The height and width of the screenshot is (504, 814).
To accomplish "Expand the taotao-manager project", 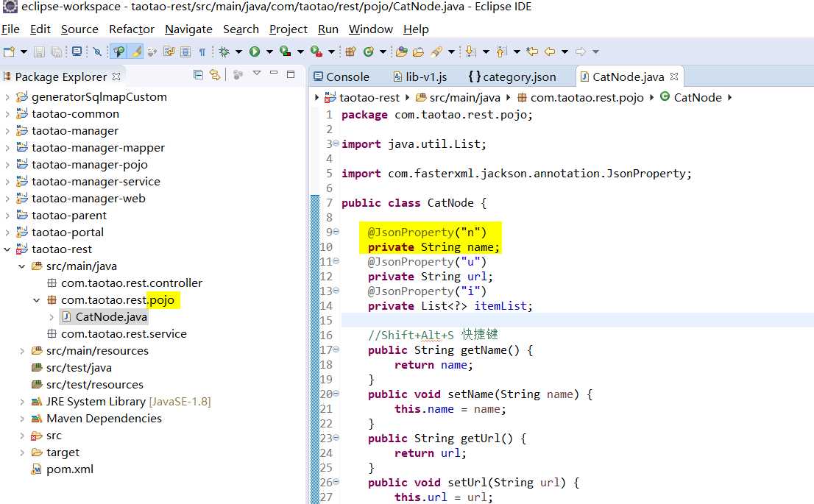I will (x=7, y=131).
